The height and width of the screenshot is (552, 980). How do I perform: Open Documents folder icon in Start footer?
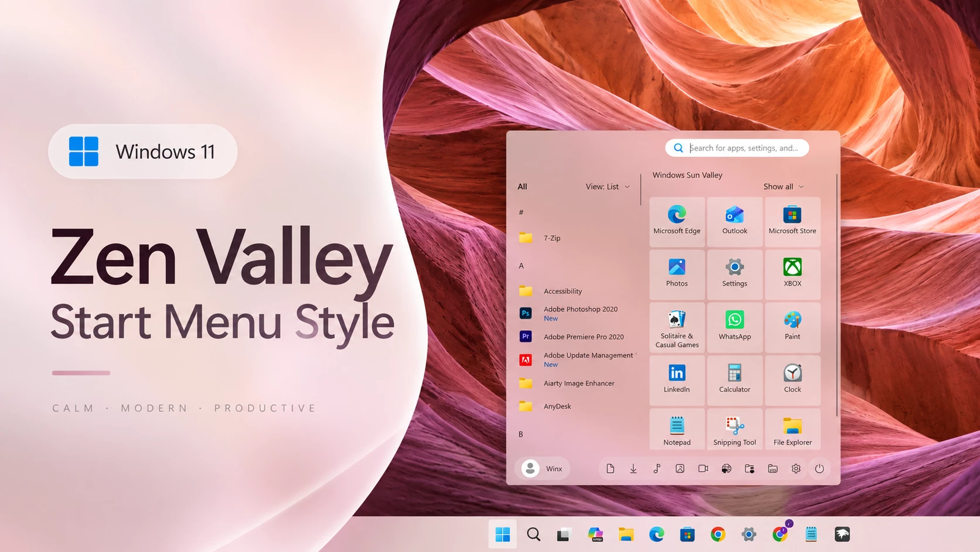(x=610, y=469)
